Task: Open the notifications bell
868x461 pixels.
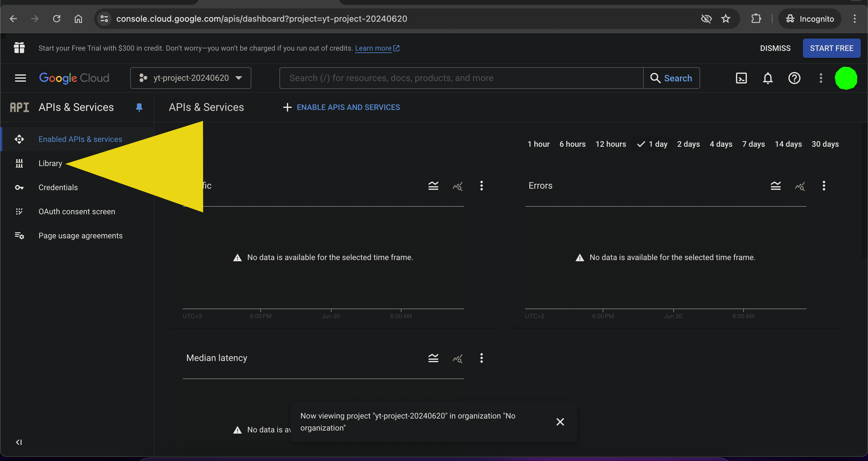Action: [x=768, y=78]
